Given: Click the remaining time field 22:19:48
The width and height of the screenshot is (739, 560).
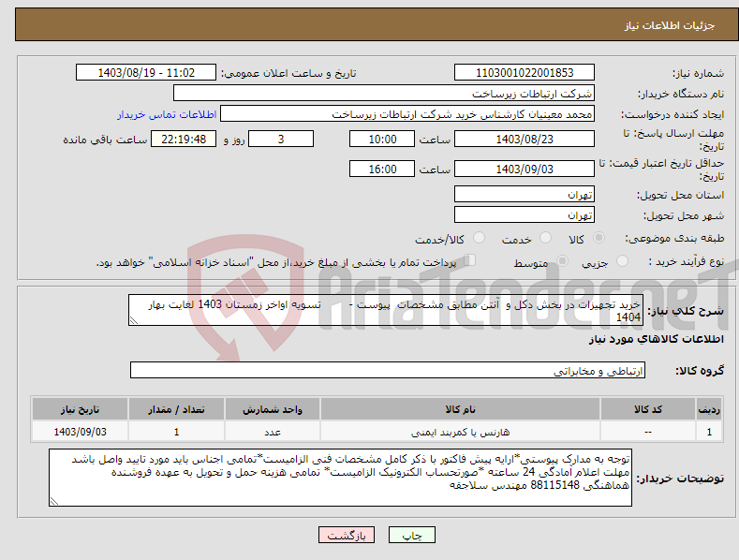Looking at the screenshot, I should point(184,139).
